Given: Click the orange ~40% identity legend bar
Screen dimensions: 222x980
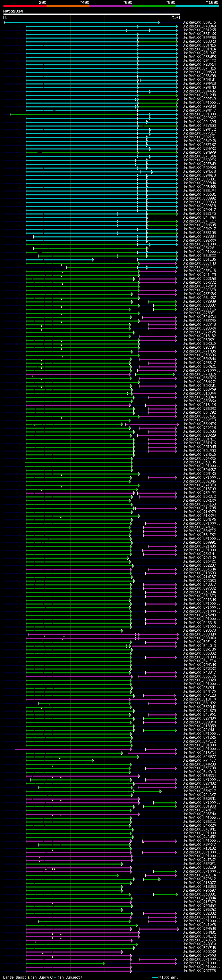Looking at the screenshot, I should (x=68, y=7).
